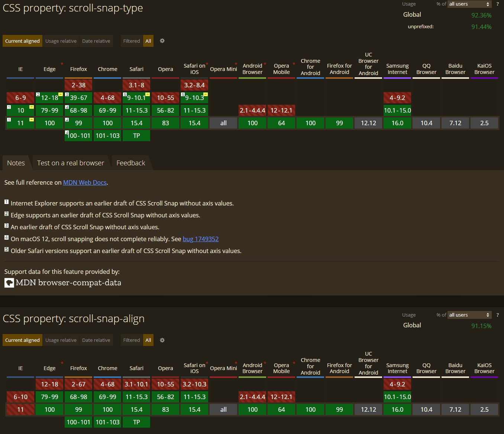Switch scroll-snap-type to Usage relative view
Screen dimensions: 504x434
(61, 41)
